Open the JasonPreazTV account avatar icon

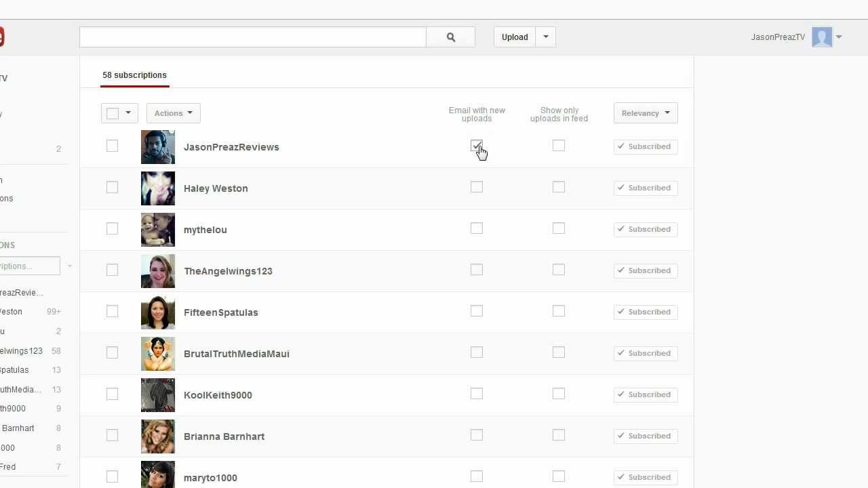[822, 37]
